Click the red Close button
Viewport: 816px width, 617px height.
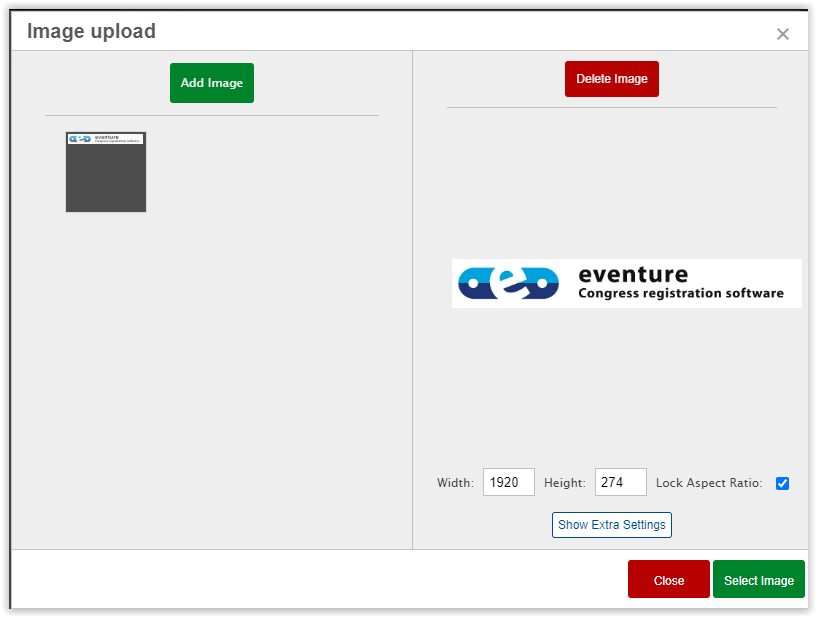tap(669, 580)
